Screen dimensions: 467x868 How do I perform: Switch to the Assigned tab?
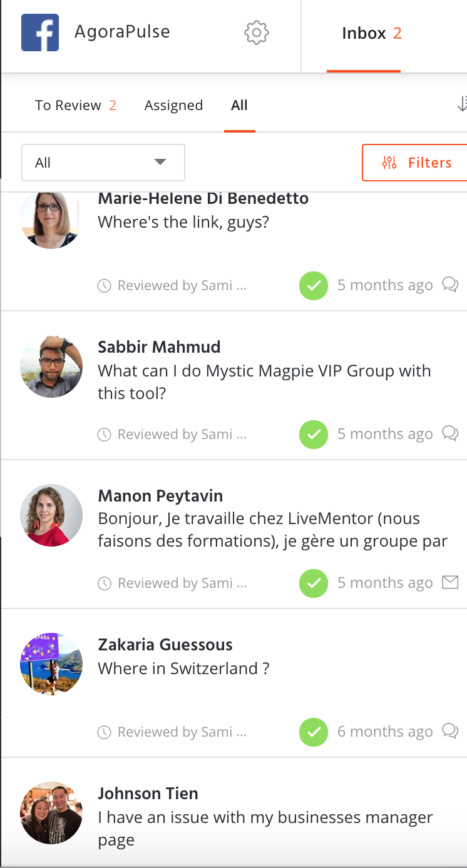173,105
